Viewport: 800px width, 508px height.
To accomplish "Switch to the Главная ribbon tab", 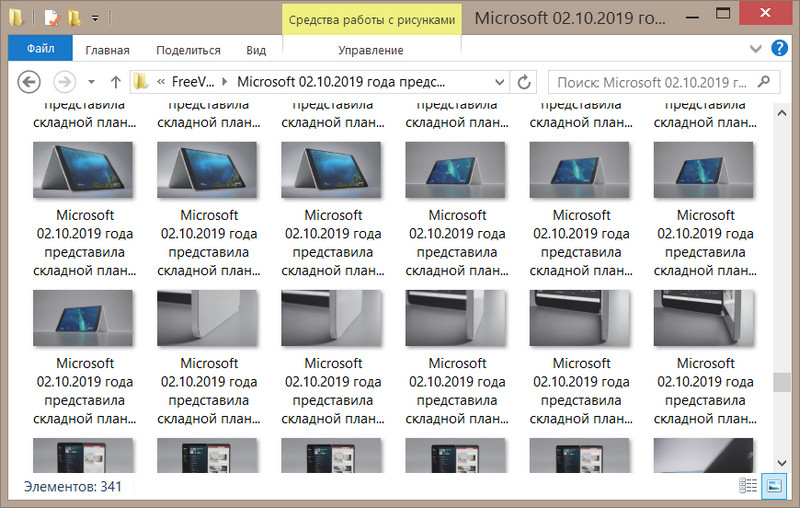I will point(107,50).
